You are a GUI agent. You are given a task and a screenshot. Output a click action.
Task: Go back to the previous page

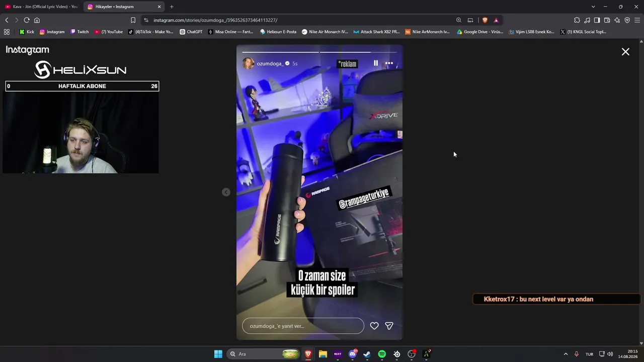coord(7,20)
